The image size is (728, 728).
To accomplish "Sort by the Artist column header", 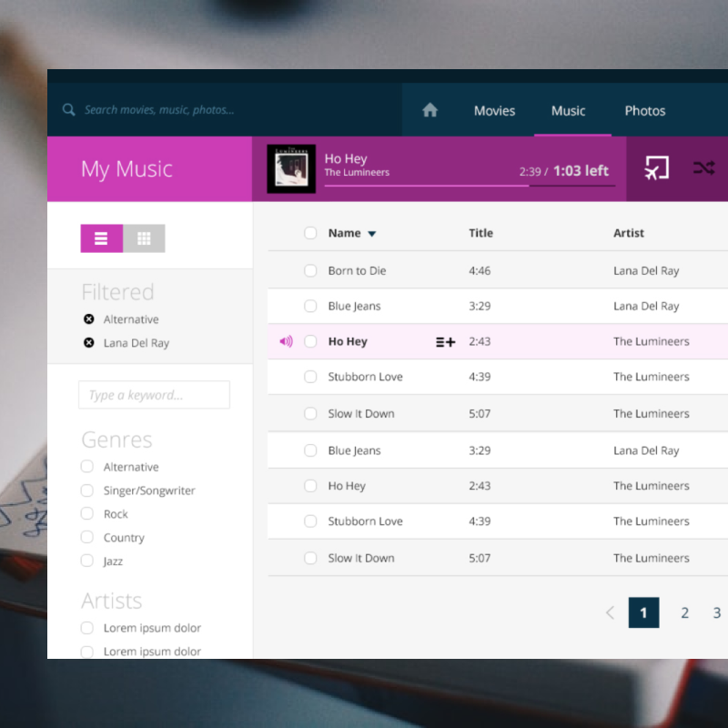I will coord(629,233).
